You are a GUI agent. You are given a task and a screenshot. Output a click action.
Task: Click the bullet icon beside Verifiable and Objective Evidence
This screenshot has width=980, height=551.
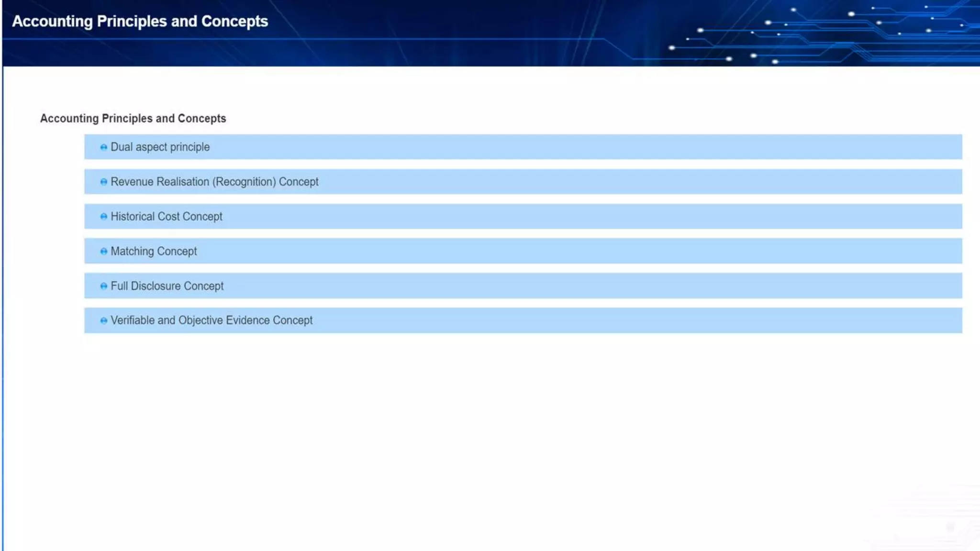pyautogui.click(x=103, y=320)
